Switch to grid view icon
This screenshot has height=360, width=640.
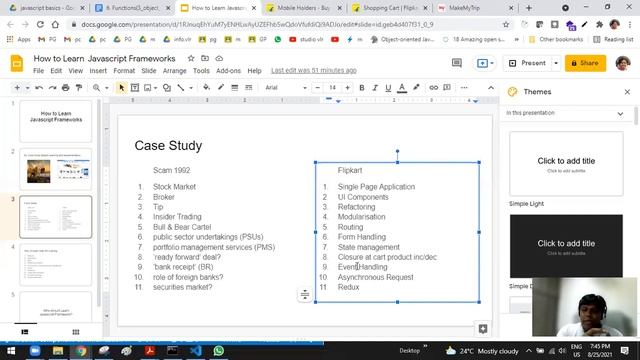tap(76, 332)
